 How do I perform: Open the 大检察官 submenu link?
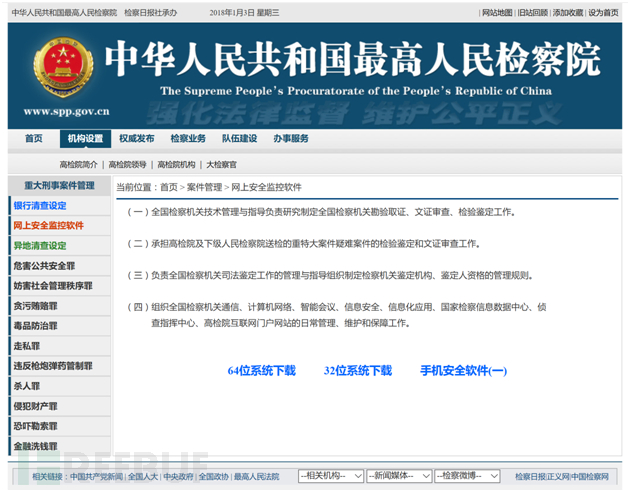coord(221,165)
